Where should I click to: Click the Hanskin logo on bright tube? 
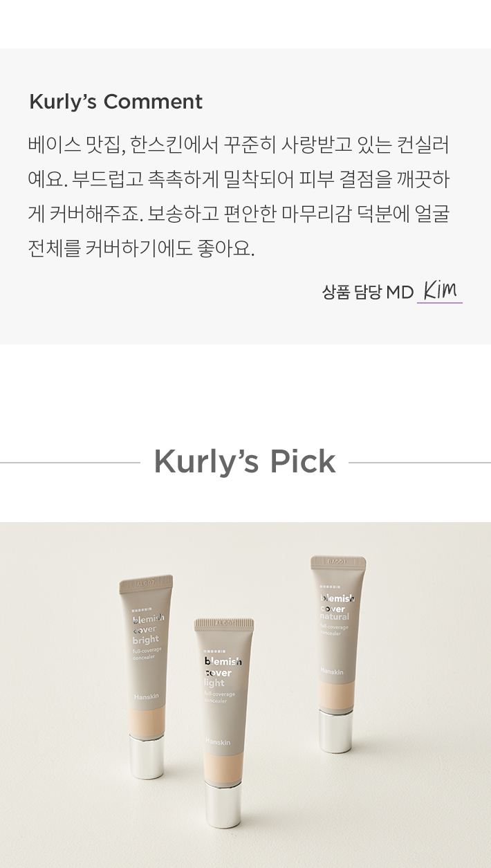(x=145, y=696)
